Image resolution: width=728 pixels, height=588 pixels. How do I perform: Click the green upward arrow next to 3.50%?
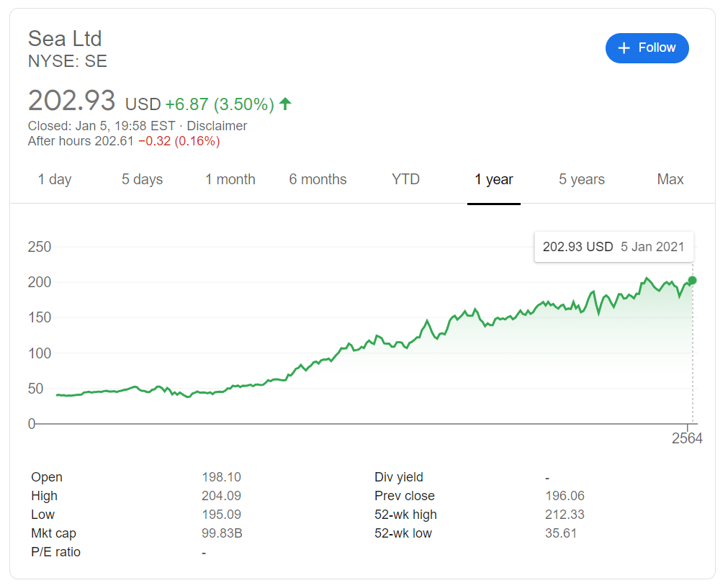285,104
